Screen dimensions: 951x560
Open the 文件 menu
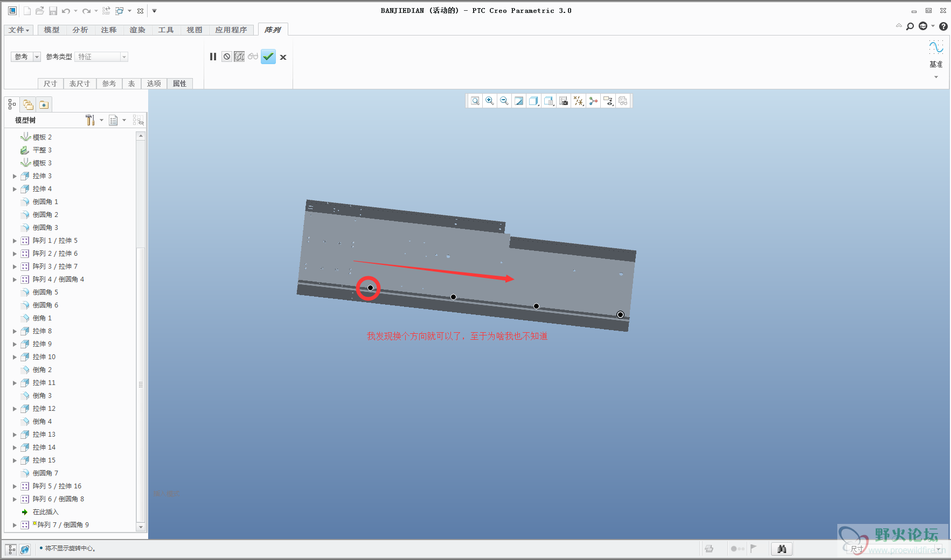click(x=19, y=30)
